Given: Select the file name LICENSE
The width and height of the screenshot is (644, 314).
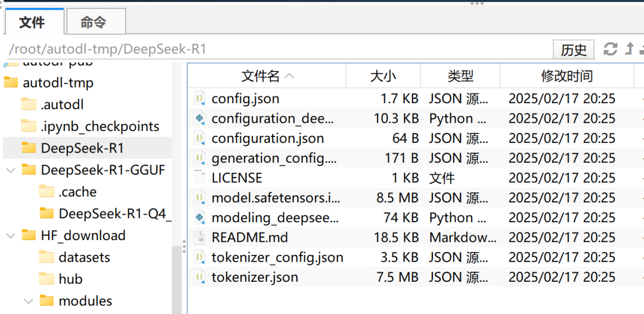Looking at the screenshot, I should pos(237,178).
